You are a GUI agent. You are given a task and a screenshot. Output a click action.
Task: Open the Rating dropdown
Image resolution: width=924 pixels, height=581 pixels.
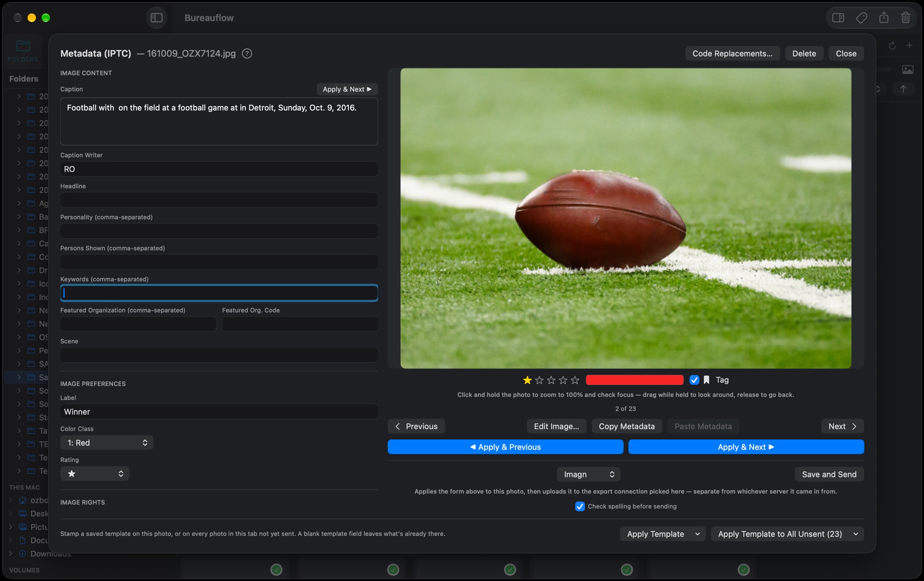pyautogui.click(x=94, y=474)
